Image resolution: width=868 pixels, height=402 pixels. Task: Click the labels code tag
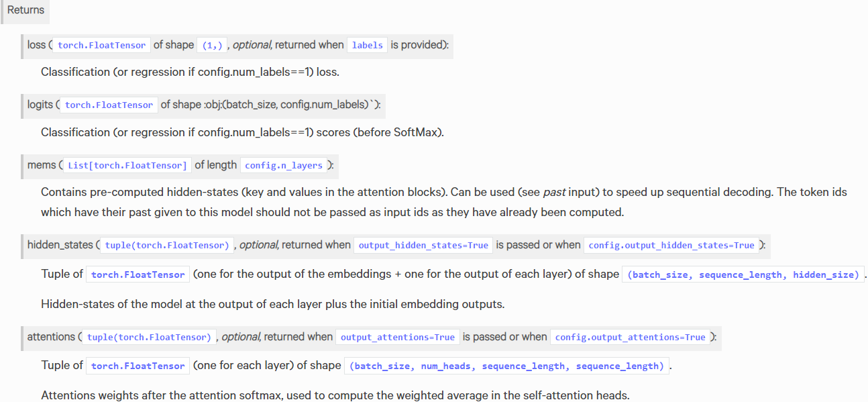pyautogui.click(x=368, y=45)
